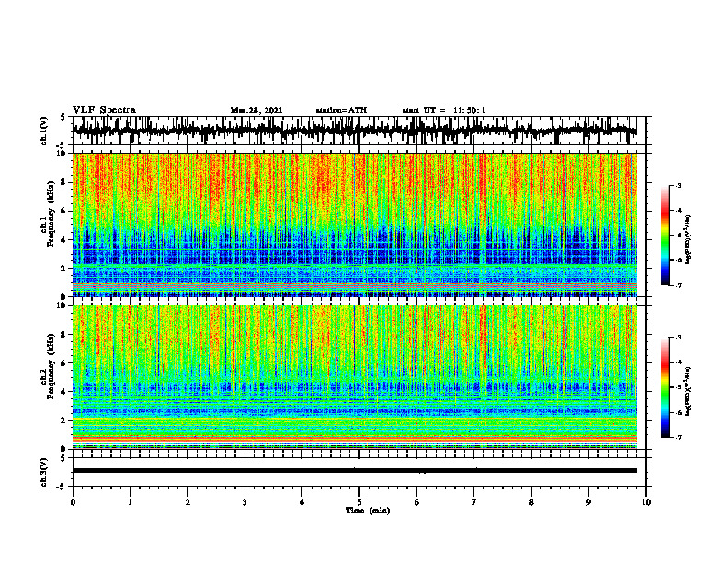Click the ch.2 color scale PSD units label
728x563 pixels.
688,391
